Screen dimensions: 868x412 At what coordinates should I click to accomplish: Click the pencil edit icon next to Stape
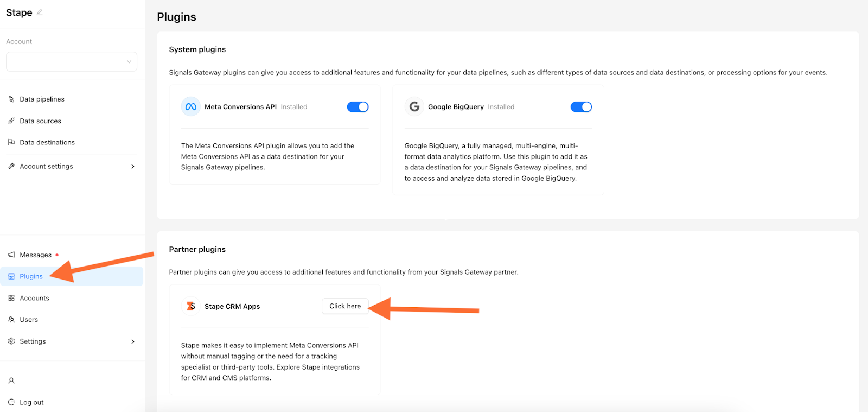[40, 12]
